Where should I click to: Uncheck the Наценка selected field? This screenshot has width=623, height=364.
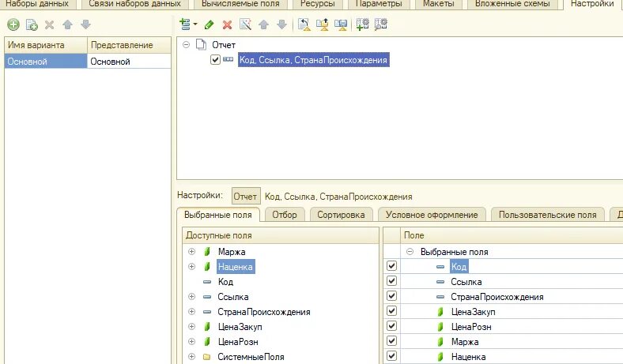point(392,355)
